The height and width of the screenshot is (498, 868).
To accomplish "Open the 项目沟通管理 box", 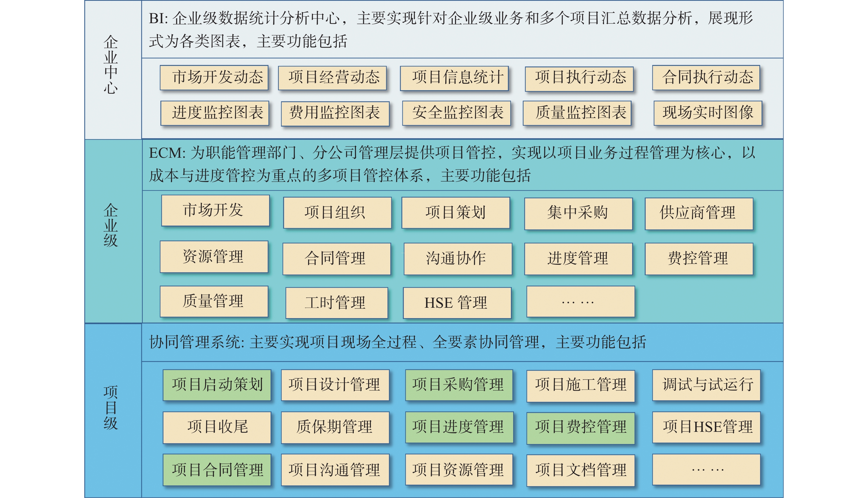I will pyautogui.click(x=335, y=470).
